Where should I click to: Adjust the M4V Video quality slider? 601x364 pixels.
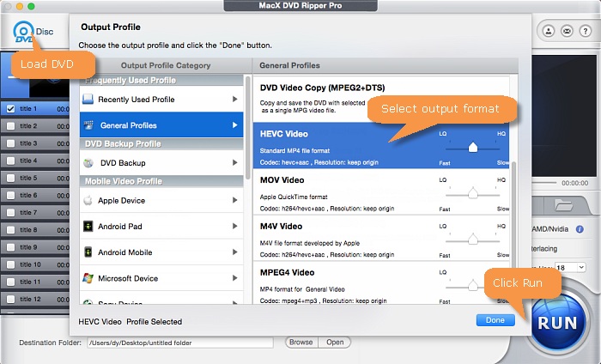(x=473, y=240)
